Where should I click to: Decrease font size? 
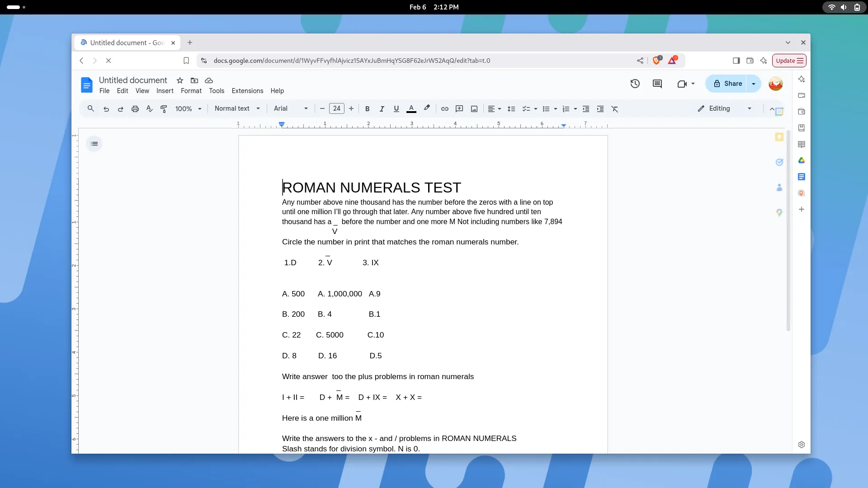pyautogui.click(x=322, y=109)
